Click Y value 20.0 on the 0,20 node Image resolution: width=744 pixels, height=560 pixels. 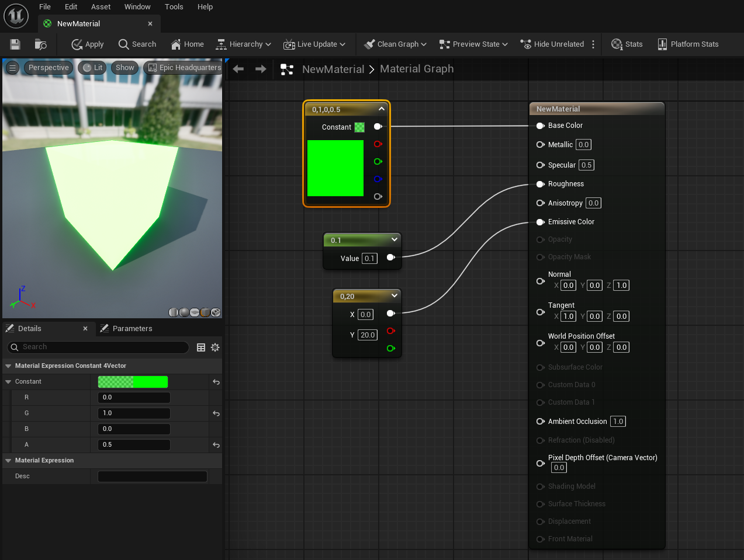coord(368,335)
